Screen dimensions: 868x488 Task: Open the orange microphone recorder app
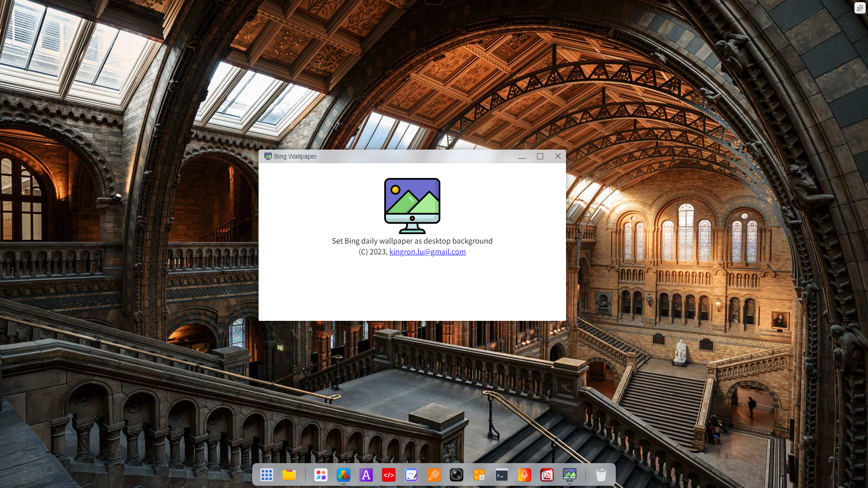pyautogui.click(x=524, y=475)
